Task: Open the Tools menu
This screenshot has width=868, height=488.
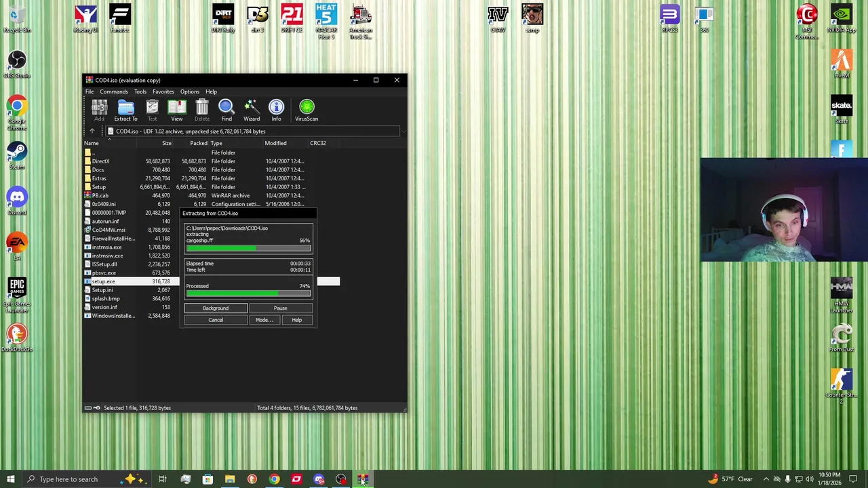Action: tap(140, 91)
